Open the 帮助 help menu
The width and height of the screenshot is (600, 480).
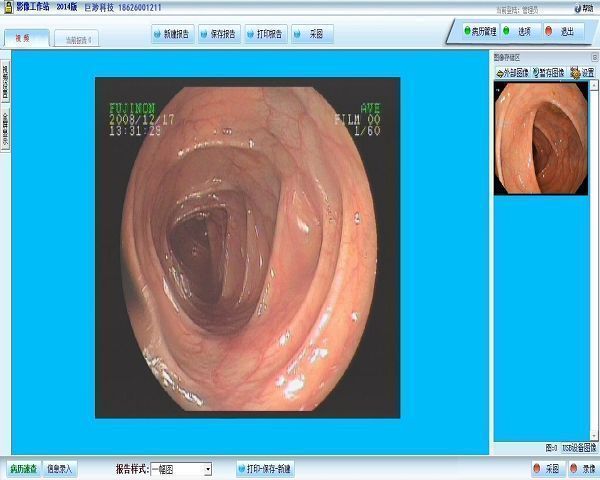[x=584, y=6]
